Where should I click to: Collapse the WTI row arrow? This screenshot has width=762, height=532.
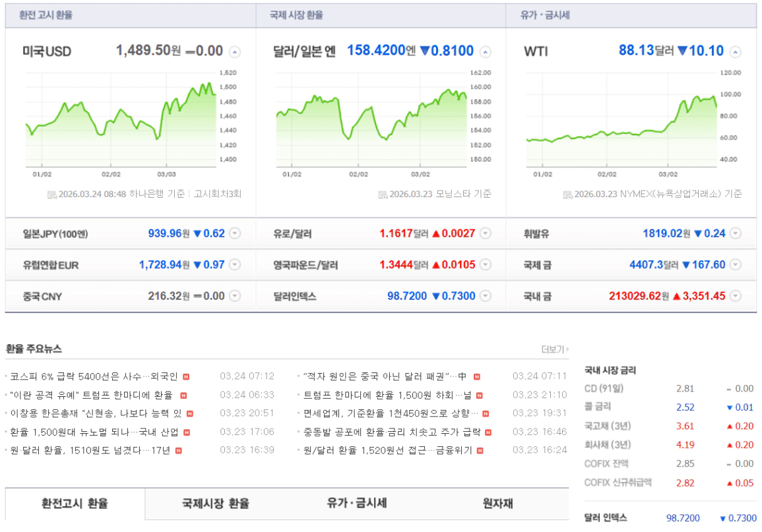[x=736, y=52]
